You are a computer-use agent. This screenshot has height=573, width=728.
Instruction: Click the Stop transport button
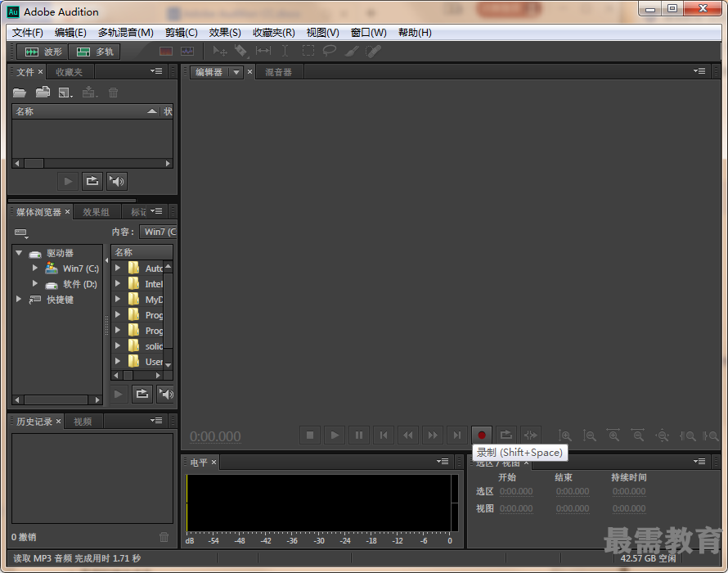pos(310,435)
